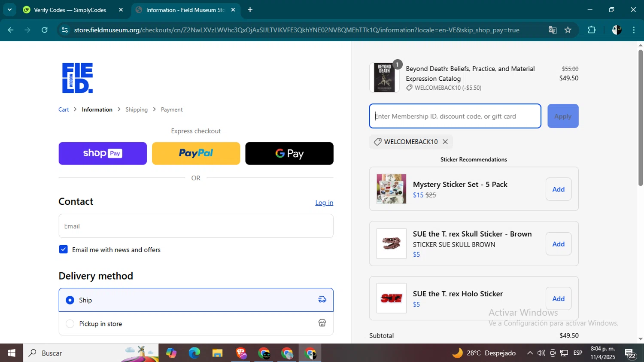The height and width of the screenshot is (362, 644).
Task: Add Mystery Sticker Set - 5 Pack
Action: pos(558,189)
